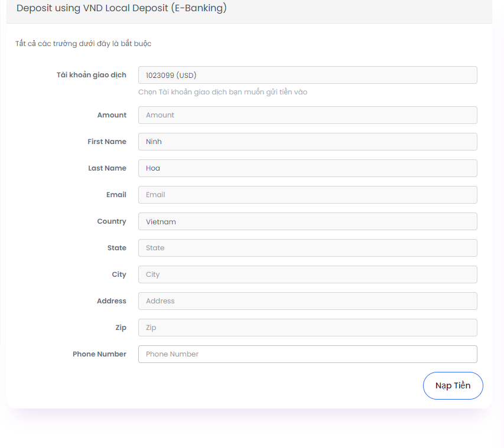Select the Last Name field containing Hoa

click(308, 168)
